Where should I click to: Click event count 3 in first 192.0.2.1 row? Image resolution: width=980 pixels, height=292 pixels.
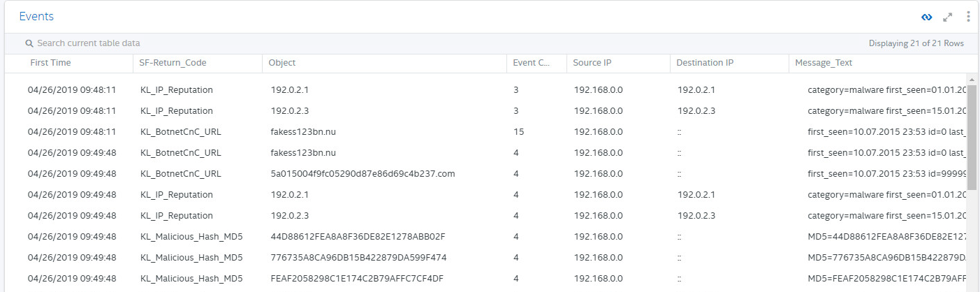pos(515,90)
